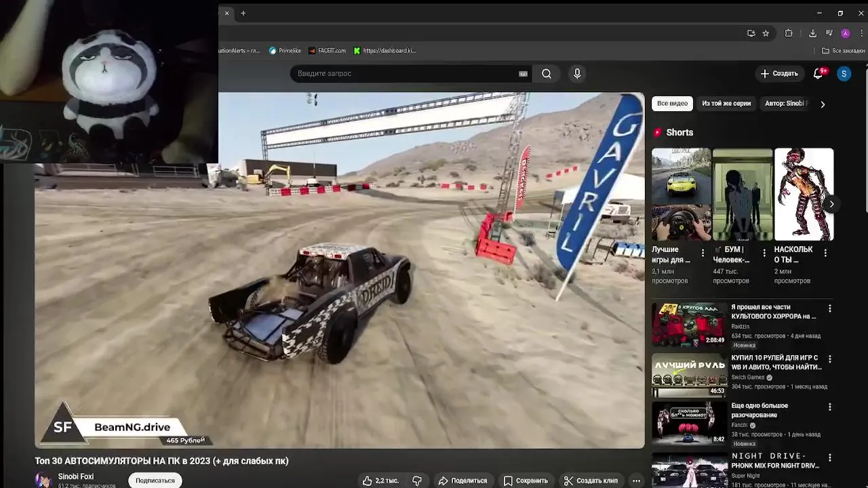Open the Sinobi Foxi channel name link

pos(76,476)
